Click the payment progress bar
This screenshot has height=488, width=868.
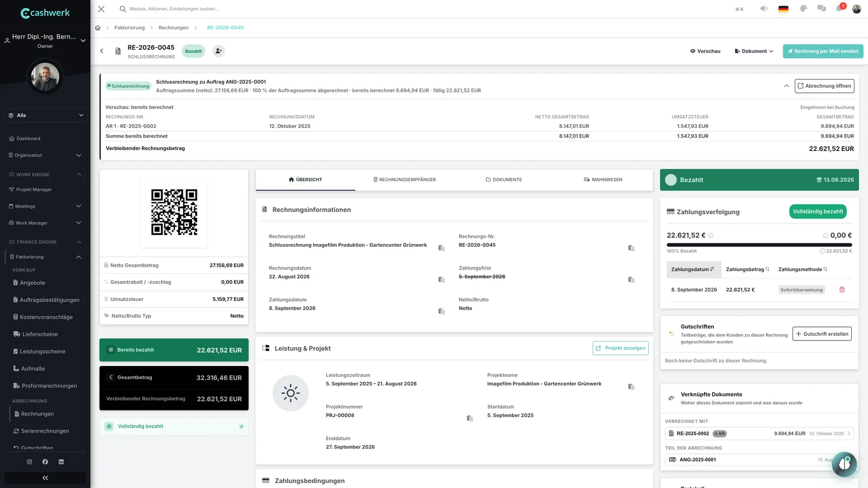pyautogui.click(x=759, y=245)
